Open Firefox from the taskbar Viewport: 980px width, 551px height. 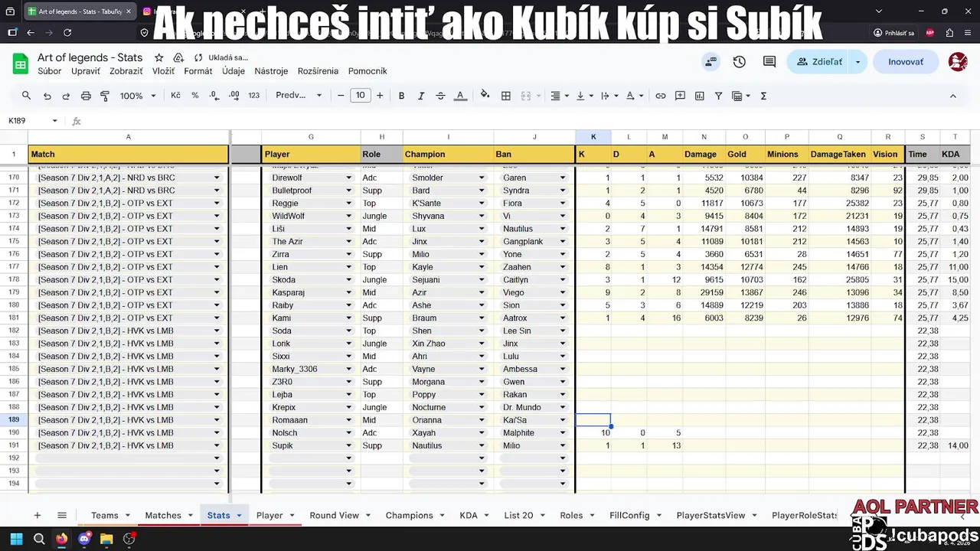pos(61,539)
